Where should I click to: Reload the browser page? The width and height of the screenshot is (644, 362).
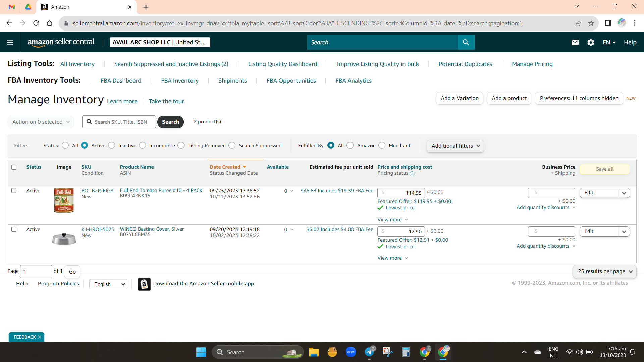[x=36, y=23]
